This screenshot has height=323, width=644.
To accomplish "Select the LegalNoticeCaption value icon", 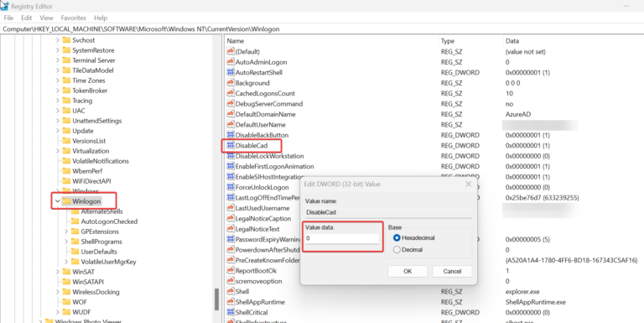I will click(231, 219).
